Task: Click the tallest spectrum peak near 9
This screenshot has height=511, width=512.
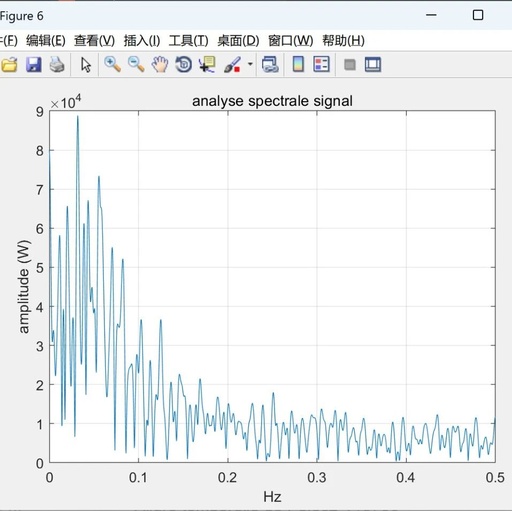Action: (78, 117)
